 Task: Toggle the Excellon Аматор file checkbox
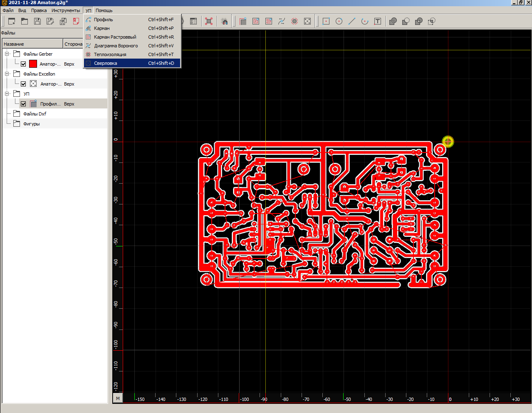tap(23, 84)
